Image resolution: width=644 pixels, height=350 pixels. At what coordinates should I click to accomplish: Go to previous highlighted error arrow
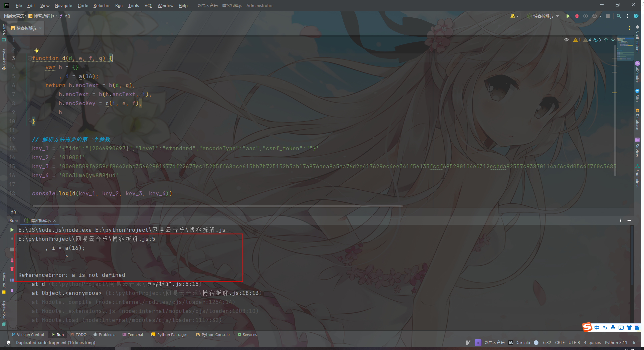(x=606, y=40)
